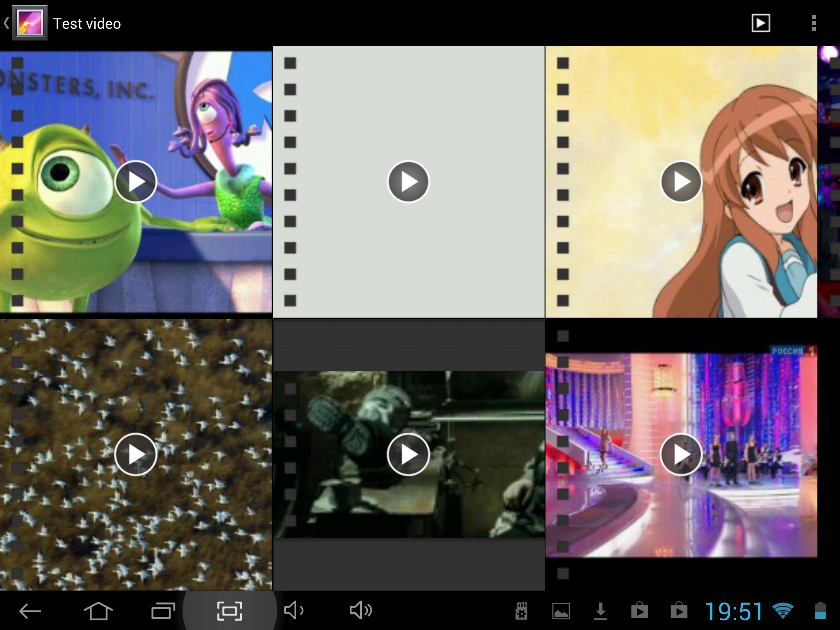The image size is (840, 630).
Task: Raise volume with the volume-up icon
Action: pos(361,610)
